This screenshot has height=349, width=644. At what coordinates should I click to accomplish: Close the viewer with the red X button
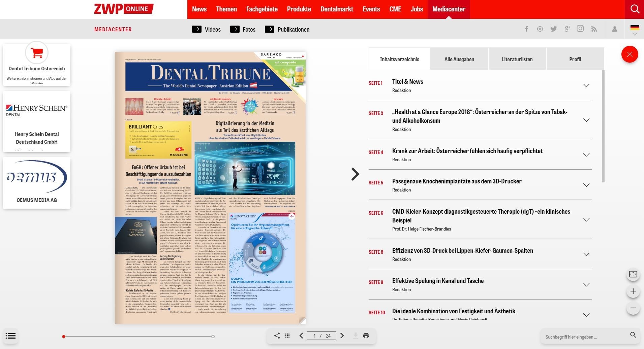(x=630, y=54)
